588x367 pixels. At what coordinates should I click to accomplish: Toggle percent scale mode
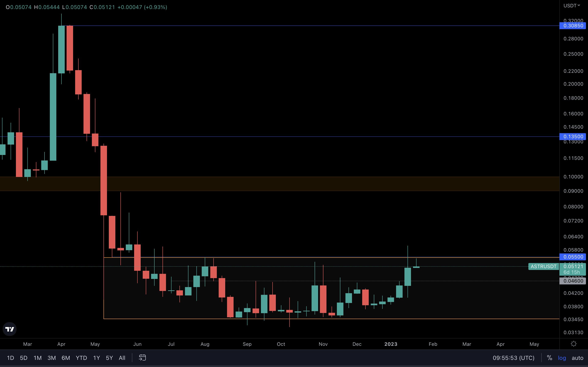(x=549, y=358)
